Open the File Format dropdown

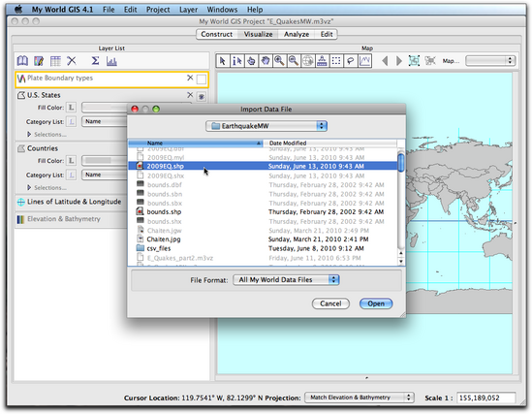[x=286, y=280]
